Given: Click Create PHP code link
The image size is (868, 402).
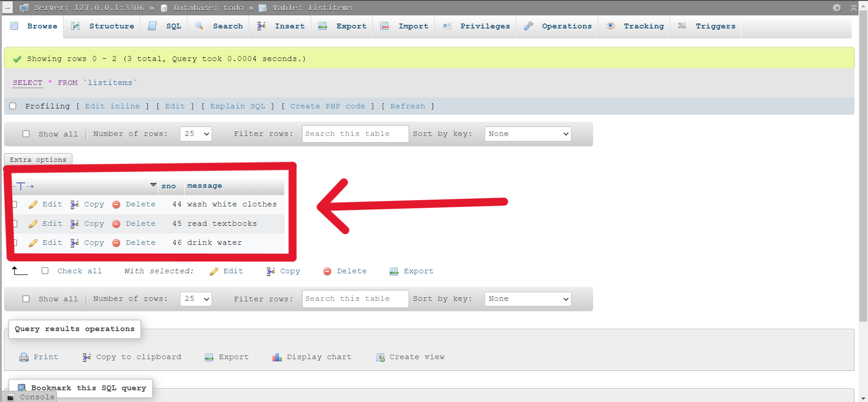Looking at the screenshot, I should [328, 106].
